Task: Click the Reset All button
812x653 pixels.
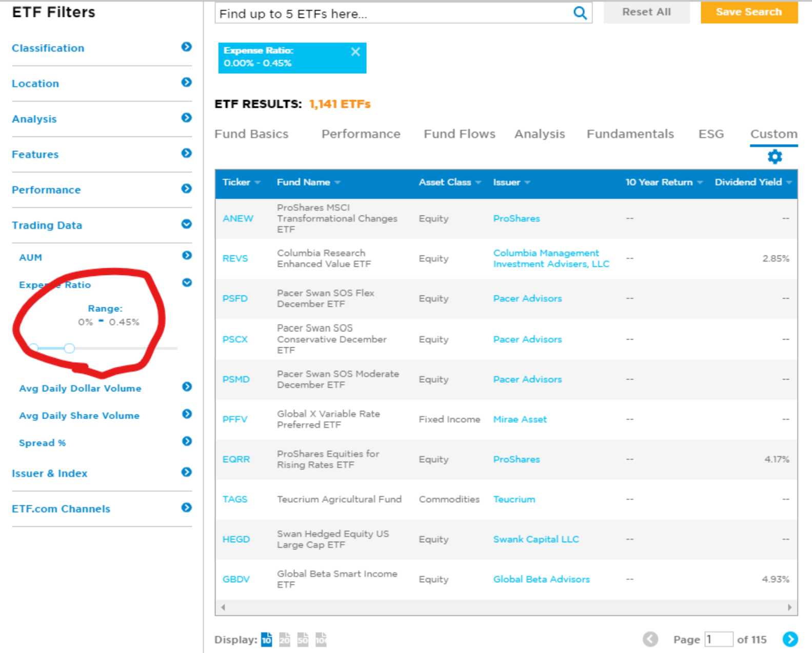Action: tap(646, 12)
